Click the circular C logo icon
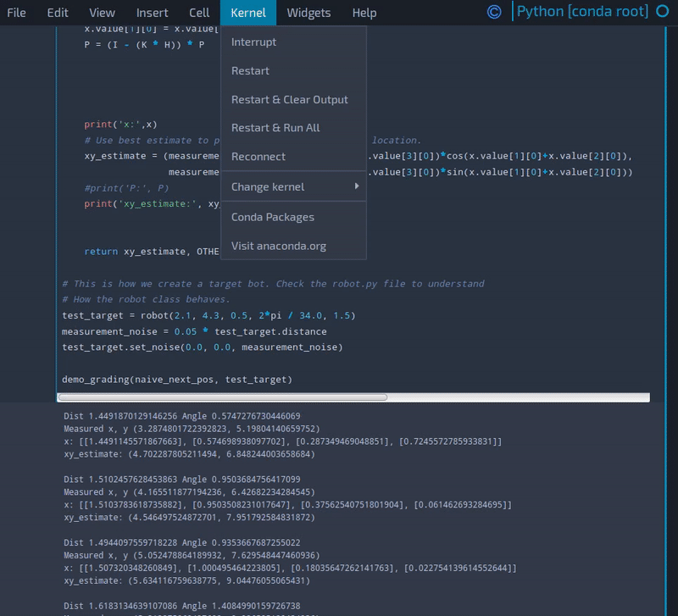Screen dimensions: 678x616 494,12
